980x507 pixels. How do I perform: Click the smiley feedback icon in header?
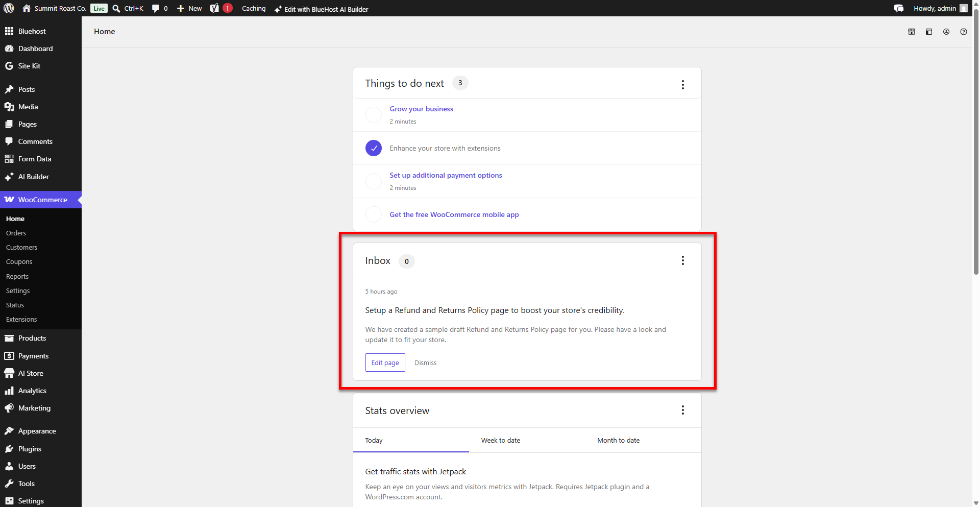(946, 32)
